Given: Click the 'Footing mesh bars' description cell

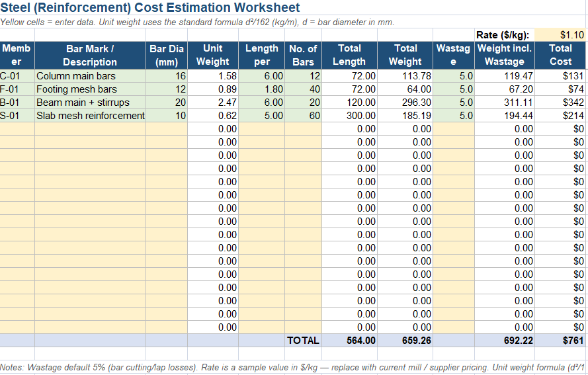Looking at the screenshot, I should click(90, 89).
